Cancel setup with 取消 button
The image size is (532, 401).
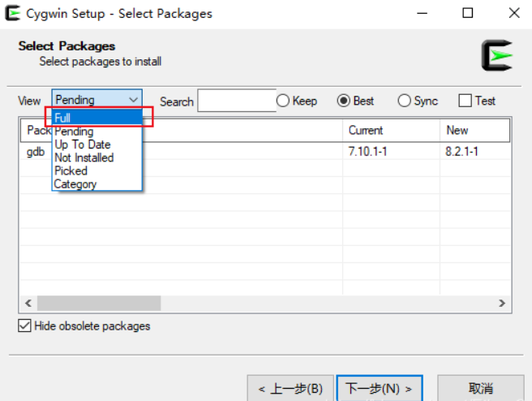click(481, 388)
